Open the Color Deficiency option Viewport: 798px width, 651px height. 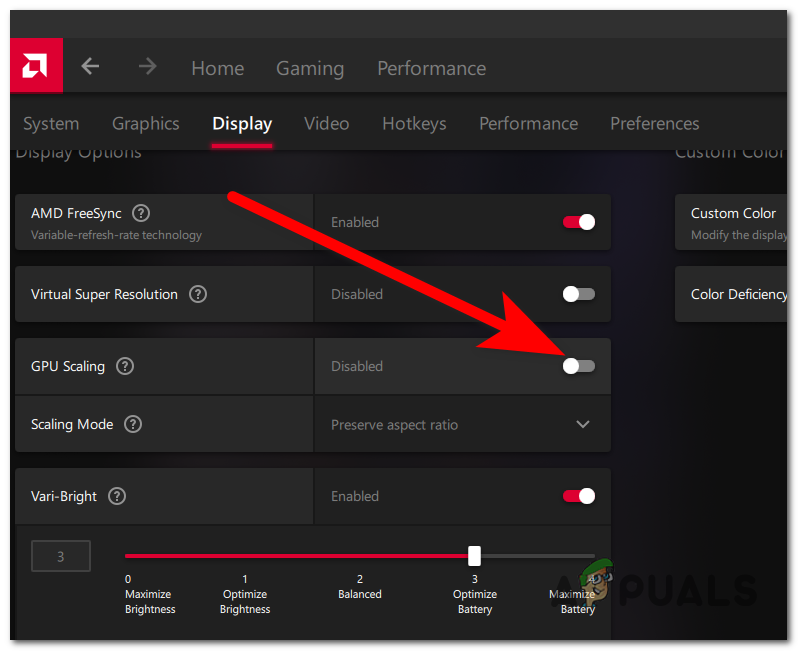coord(731,294)
